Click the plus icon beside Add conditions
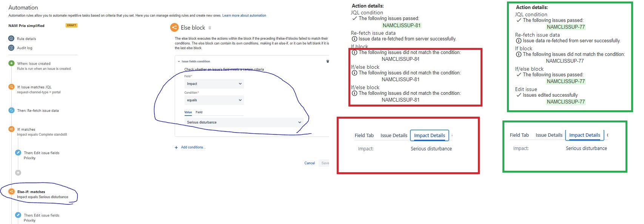644x224 pixels. 176,147
